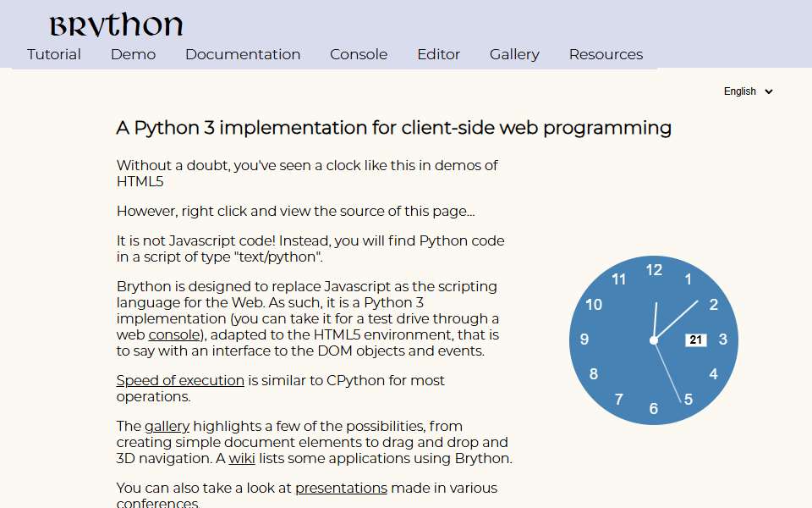The image size is (812, 508).
Task: Click the number 7 on the clock
Action: tap(619, 400)
